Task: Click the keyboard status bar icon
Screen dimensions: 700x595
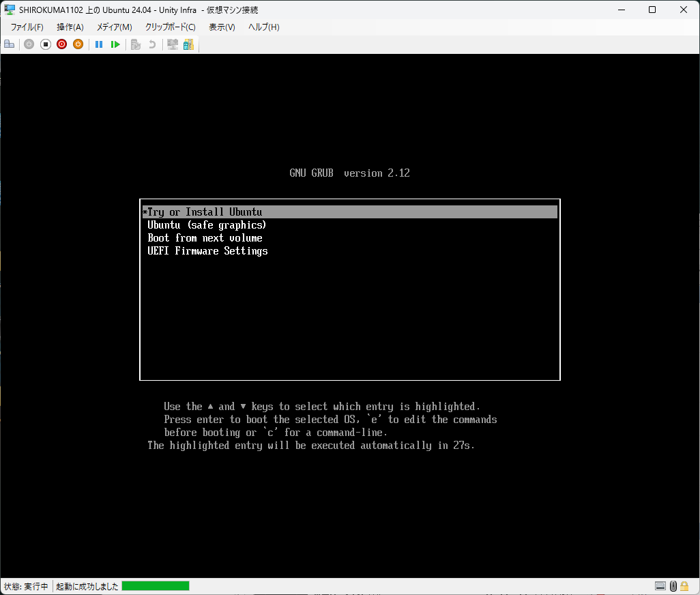Action: (660, 585)
